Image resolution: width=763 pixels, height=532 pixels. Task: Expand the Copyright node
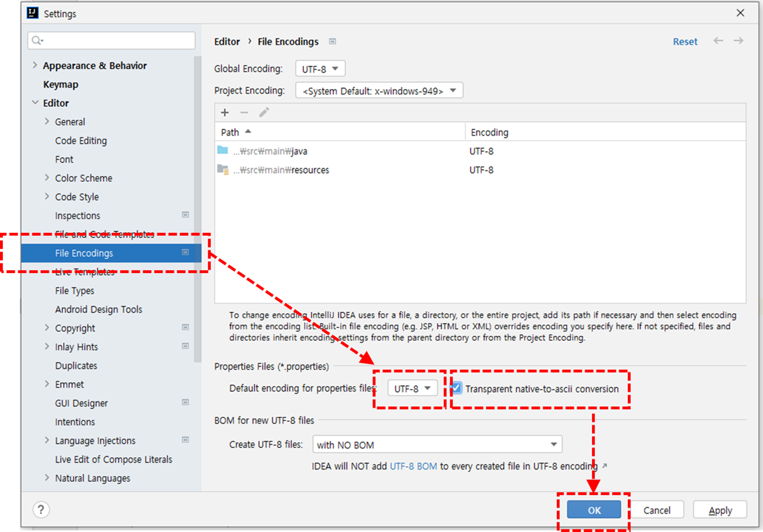[x=47, y=328]
